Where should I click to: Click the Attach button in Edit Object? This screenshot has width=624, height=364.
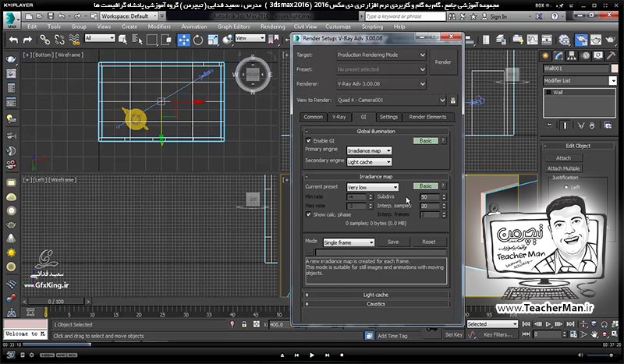pos(563,158)
